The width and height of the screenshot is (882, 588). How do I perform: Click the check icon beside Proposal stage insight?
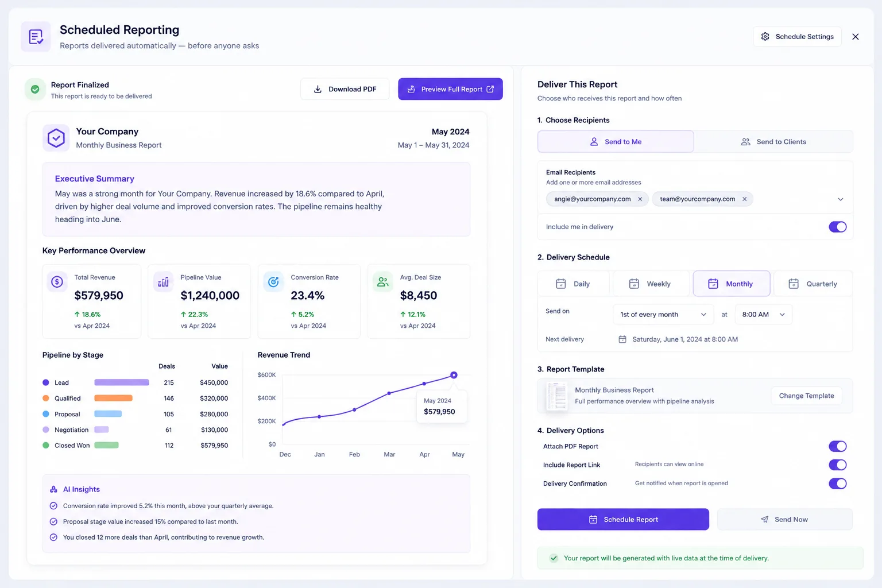53,522
